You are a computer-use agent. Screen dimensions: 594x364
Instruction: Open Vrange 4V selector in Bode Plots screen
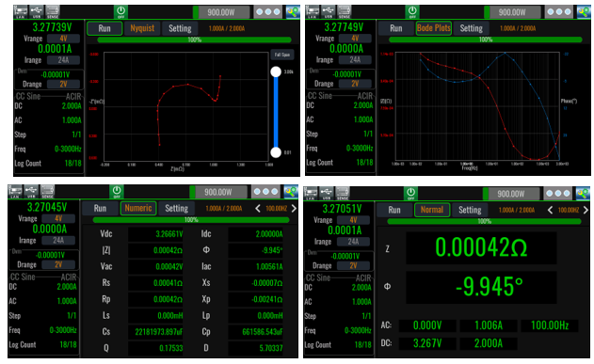pos(355,39)
